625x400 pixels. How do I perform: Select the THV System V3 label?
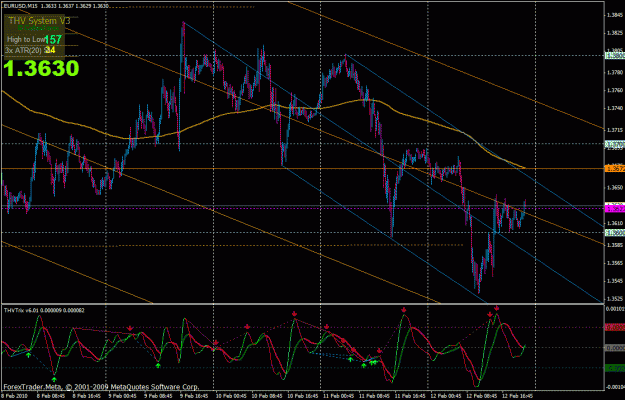(x=39, y=20)
